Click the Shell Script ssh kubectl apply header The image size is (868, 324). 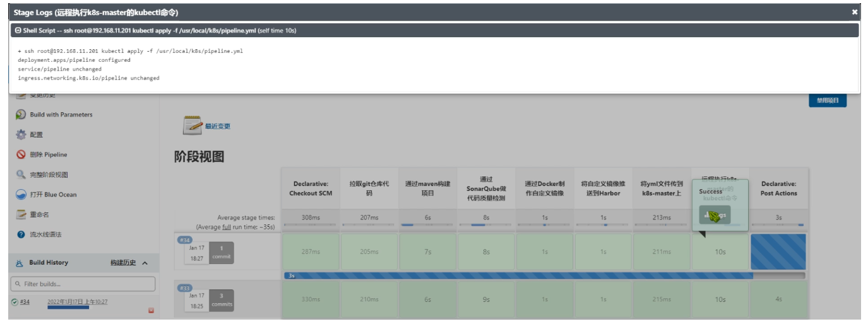click(434, 30)
